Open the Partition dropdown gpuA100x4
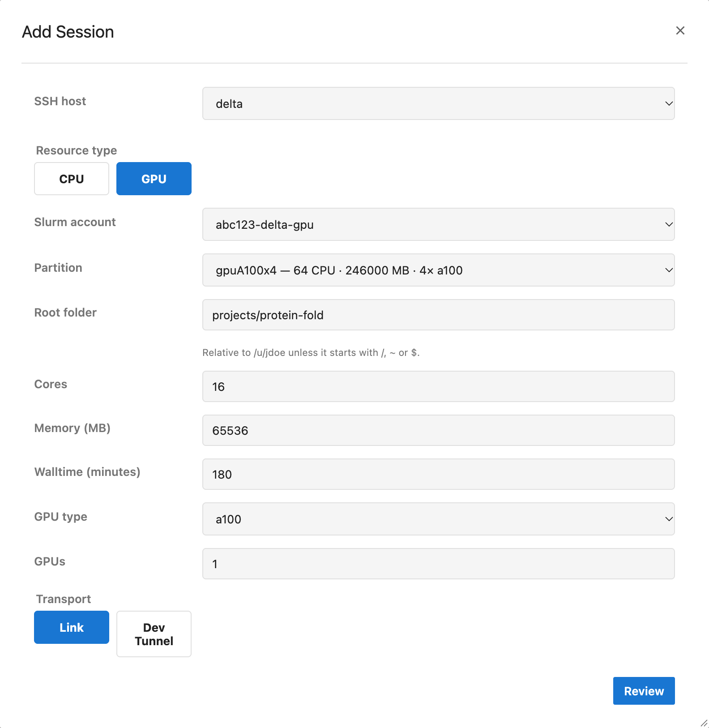The width and height of the screenshot is (709, 728). 438,270
